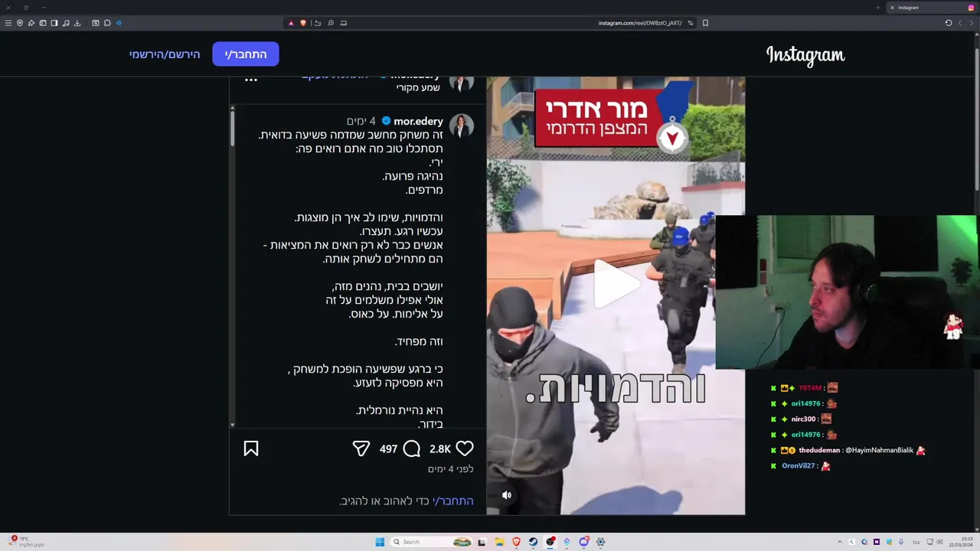Expand the system tray hidden icons chevron
This screenshot has height=551, width=980.
pos(840,542)
